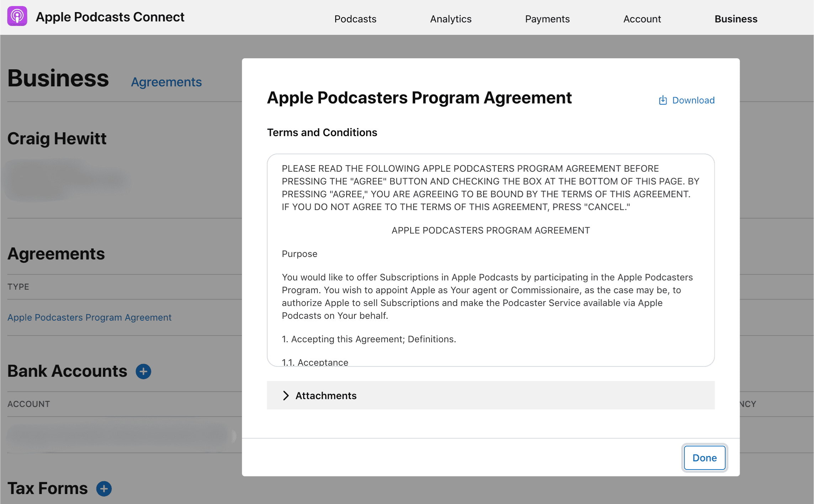
Task: Click the Attachments label
Action: [326, 396]
